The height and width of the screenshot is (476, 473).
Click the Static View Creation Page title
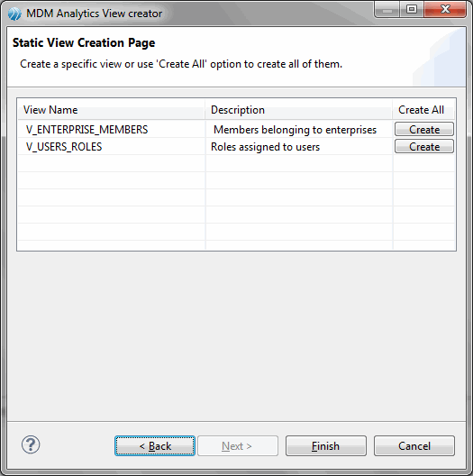[x=84, y=42]
